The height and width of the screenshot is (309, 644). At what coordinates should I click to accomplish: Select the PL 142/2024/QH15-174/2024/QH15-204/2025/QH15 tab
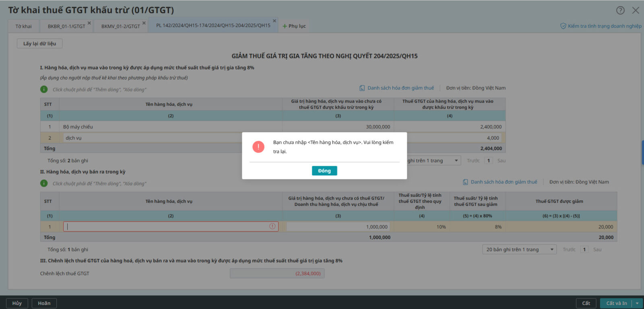tap(213, 25)
